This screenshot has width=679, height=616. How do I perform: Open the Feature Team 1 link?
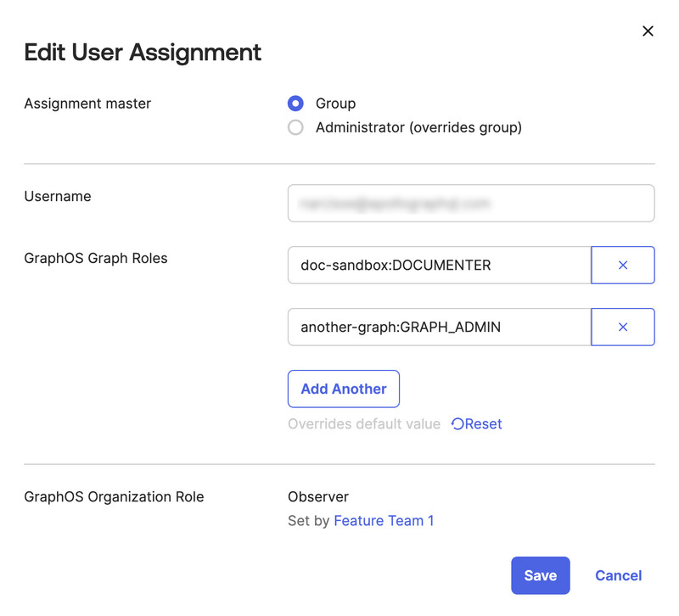point(384,521)
